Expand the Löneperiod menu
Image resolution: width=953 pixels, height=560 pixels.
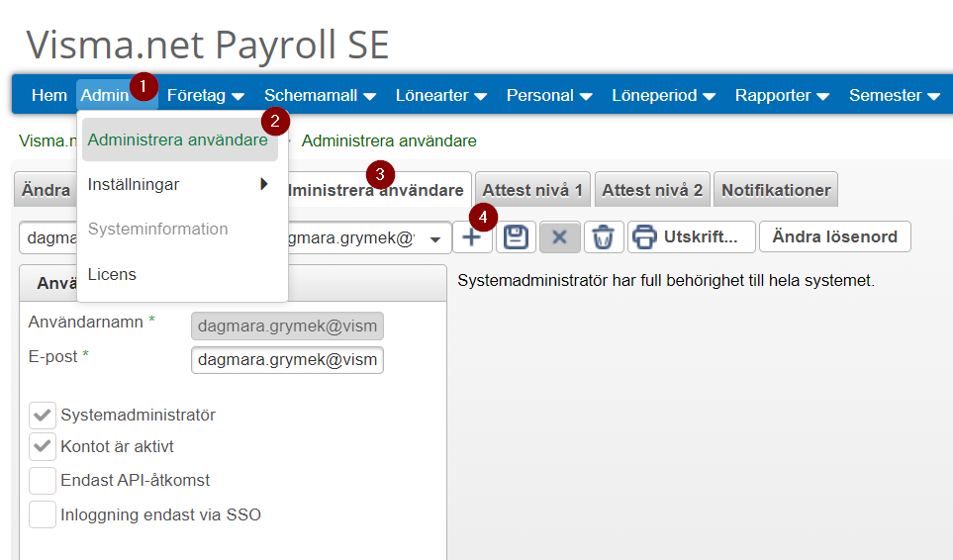click(664, 95)
